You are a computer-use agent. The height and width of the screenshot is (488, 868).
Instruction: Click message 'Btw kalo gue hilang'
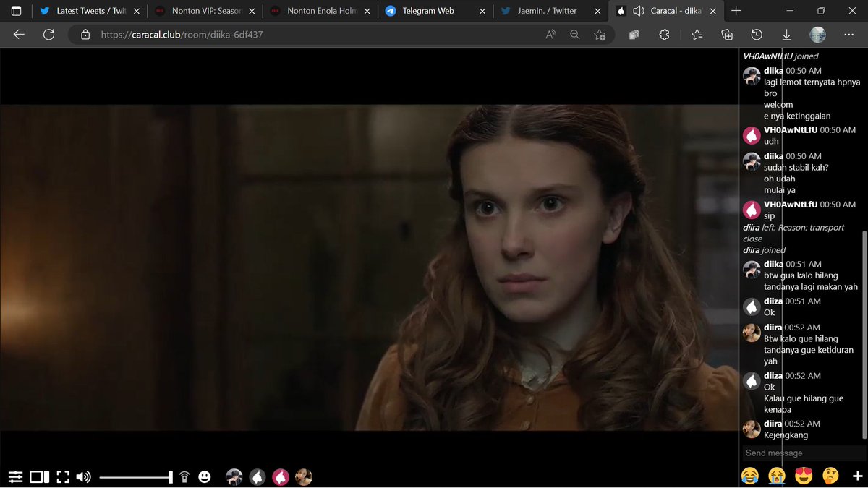click(801, 338)
